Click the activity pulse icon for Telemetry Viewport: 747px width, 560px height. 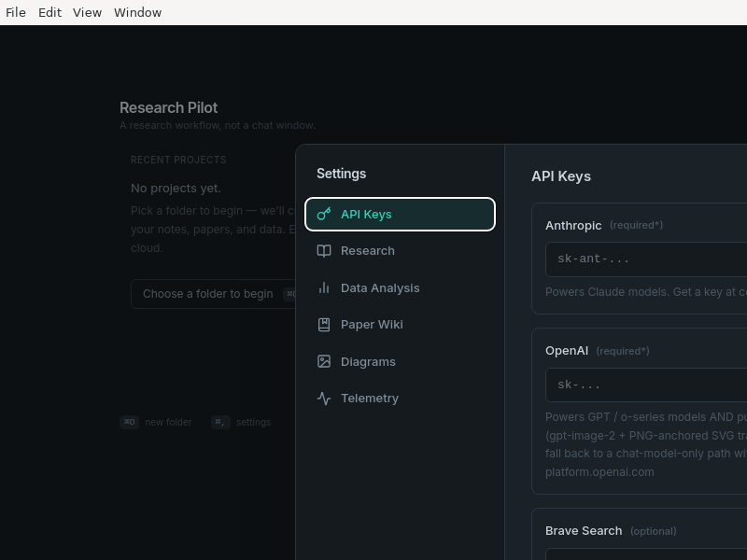pos(324,399)
